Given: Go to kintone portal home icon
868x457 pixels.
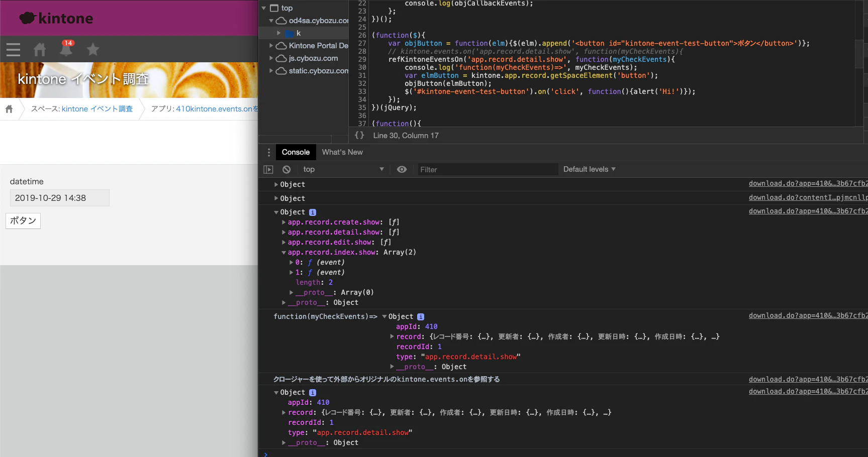Looking at the screenshot, I should pos(40,49).
